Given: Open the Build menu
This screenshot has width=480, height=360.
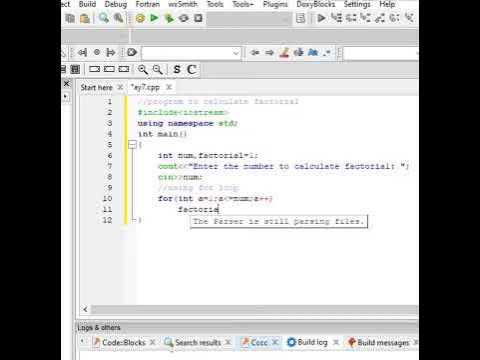Looking at the screenshot, I should 87,4.
